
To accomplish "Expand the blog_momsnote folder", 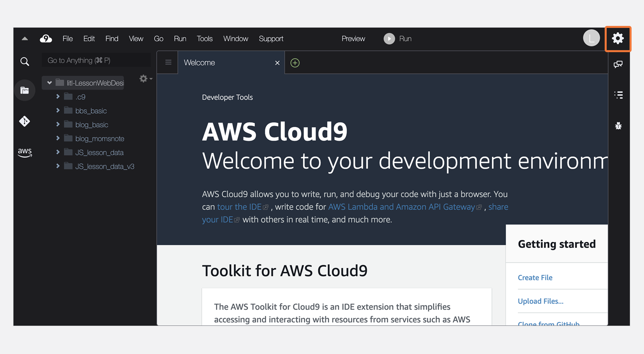I will coord(58,138).
